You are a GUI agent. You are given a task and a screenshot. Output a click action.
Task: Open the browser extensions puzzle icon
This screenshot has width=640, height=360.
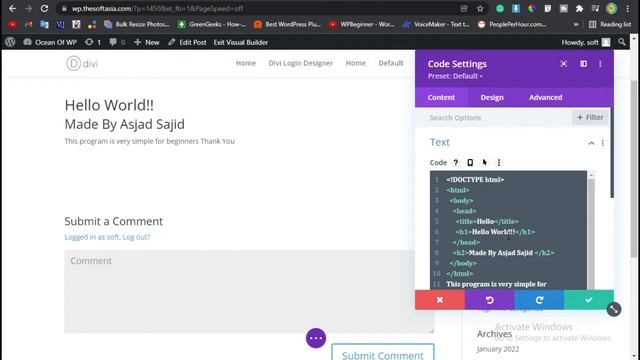click(x=579, y=8)
